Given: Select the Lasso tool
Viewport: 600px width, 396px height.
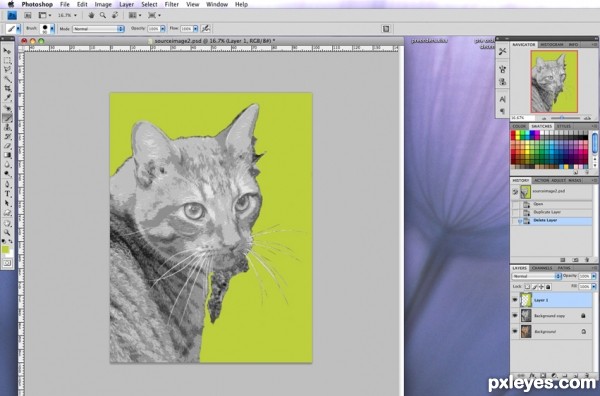Looking at the screenshot, I should point(7,70).
